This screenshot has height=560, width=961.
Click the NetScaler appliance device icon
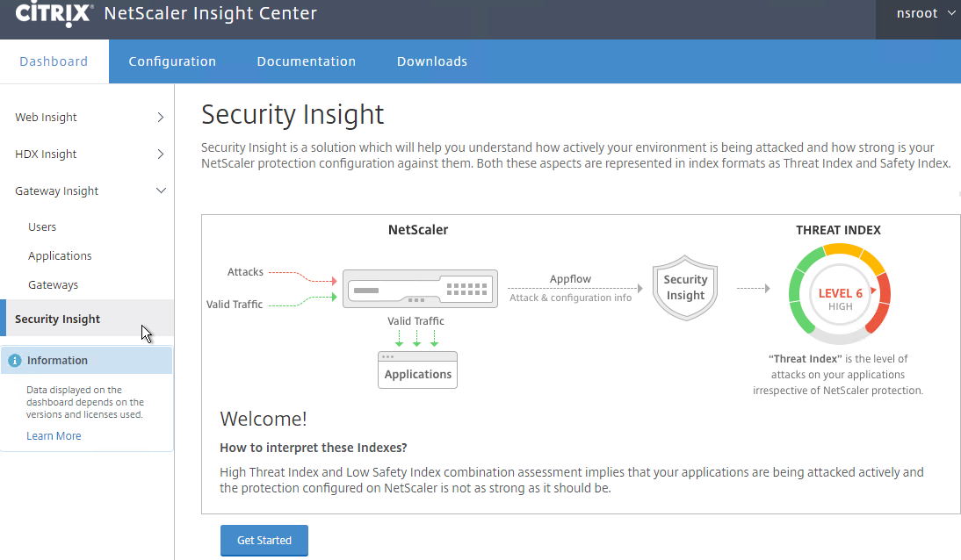tap(420, 288)
